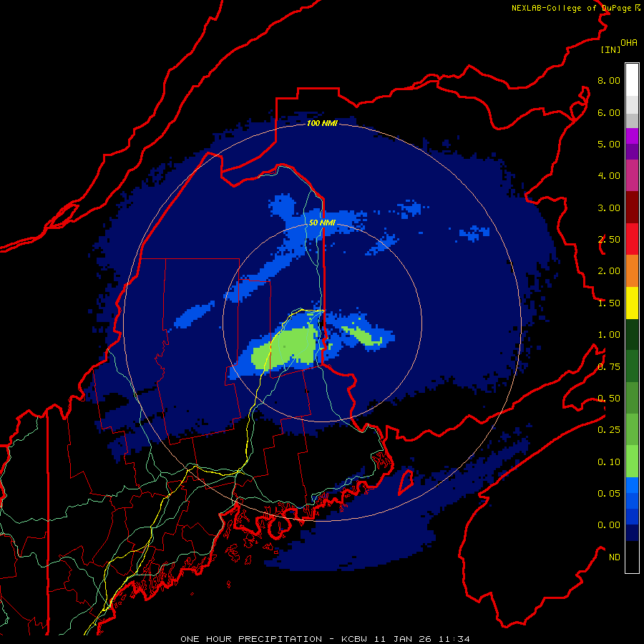Image resolution: width=644 pixels, height=644 pixels.
Task: Click the 2.50 legend value
Action: (609, 240)
